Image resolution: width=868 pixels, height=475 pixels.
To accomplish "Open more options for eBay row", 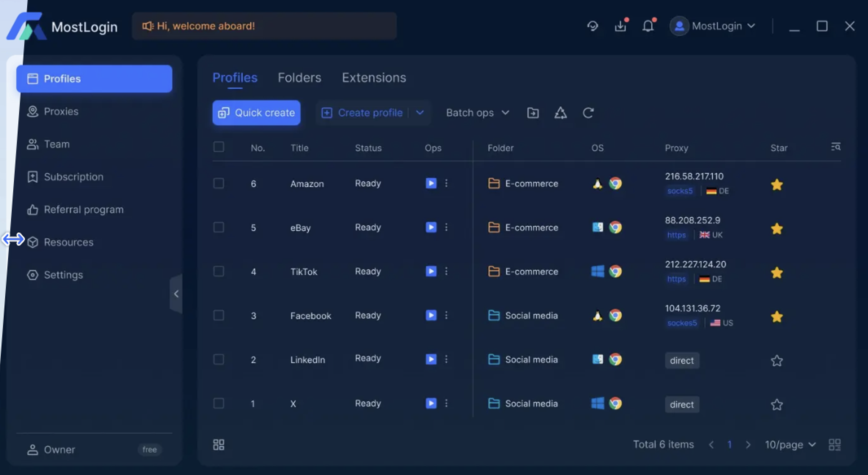I will click(446, 227).
